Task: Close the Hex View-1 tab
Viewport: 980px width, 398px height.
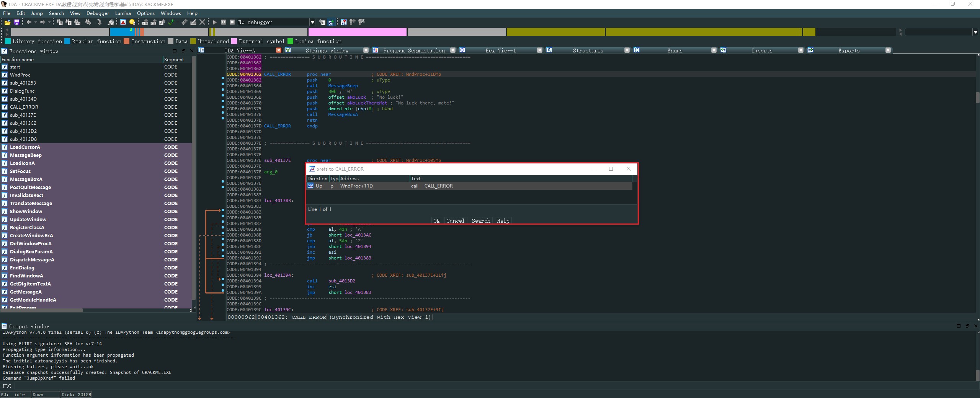Action: [539, 51]
